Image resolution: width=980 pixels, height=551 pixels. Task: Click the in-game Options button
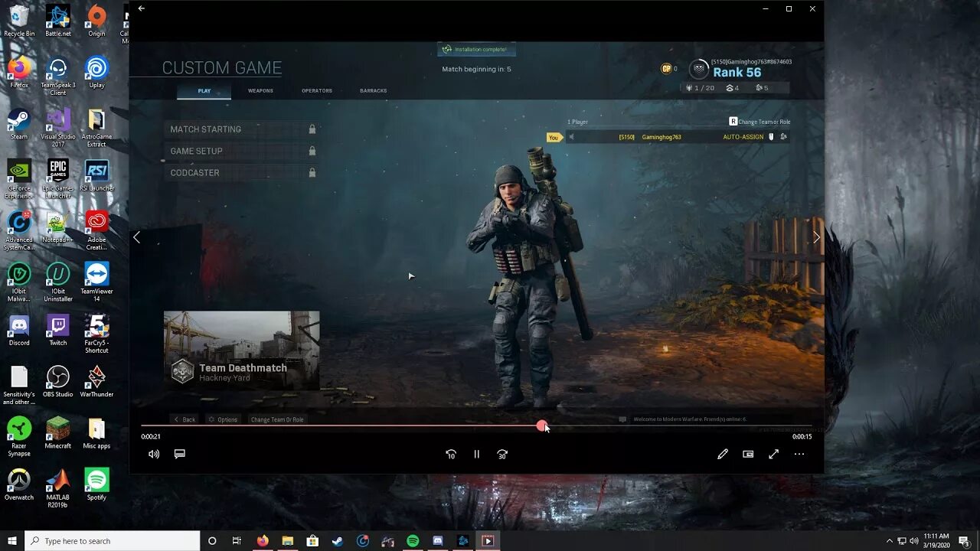pos(224,419)
